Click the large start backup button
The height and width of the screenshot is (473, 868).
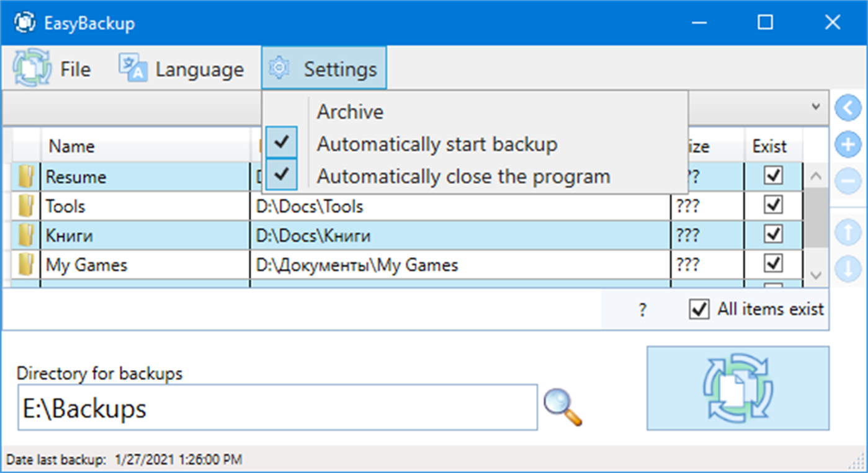[738, 387]
